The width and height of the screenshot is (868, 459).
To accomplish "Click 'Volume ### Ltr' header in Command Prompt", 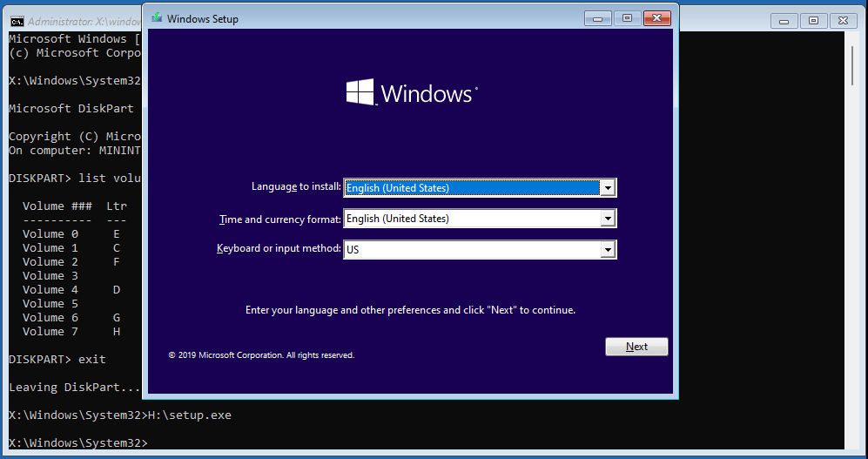I will 75,206.
